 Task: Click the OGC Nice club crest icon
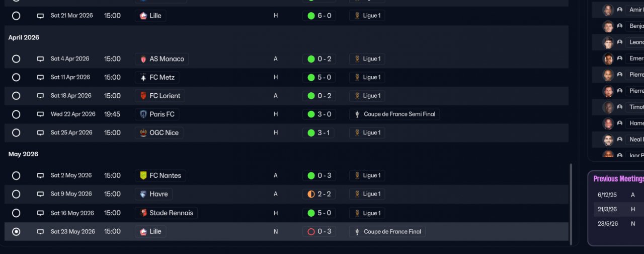click(x=143, y=133)
